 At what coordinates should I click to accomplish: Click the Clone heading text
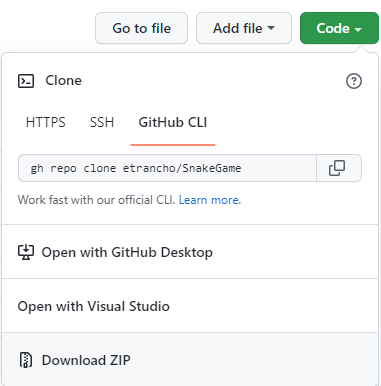[x=63, y=81]
